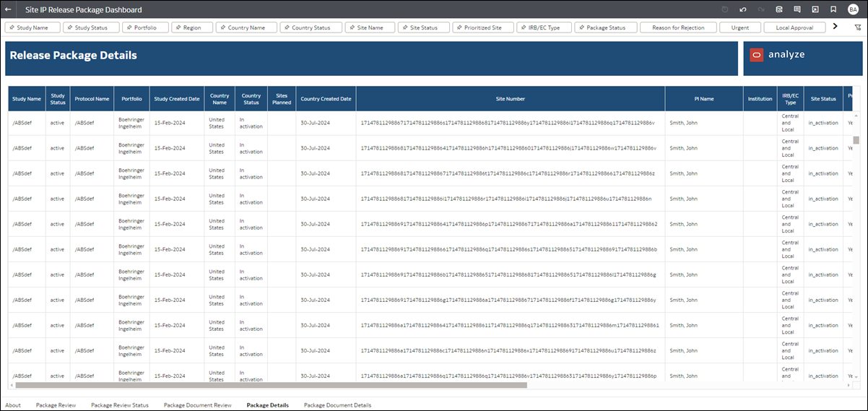Toggle pin icon on Study Name filter
Image resolution: width=868 pixels, height=411 pixels.
[x=12, y=27]
